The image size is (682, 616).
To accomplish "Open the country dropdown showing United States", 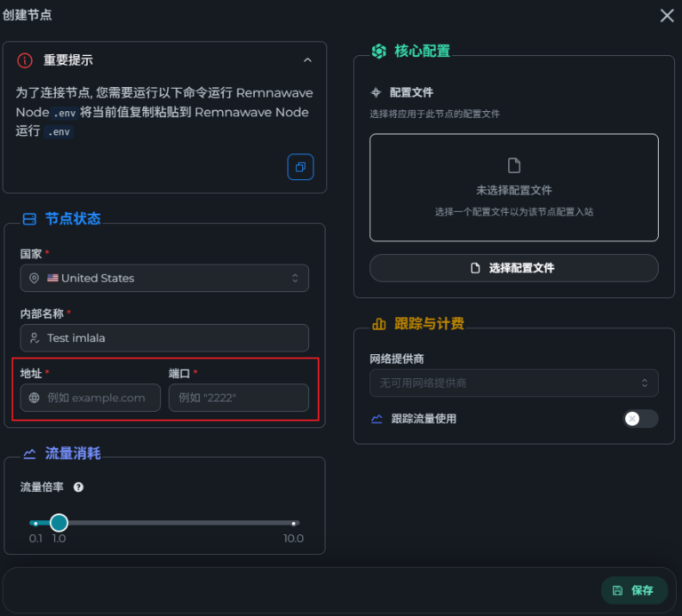I will [164, 278].
